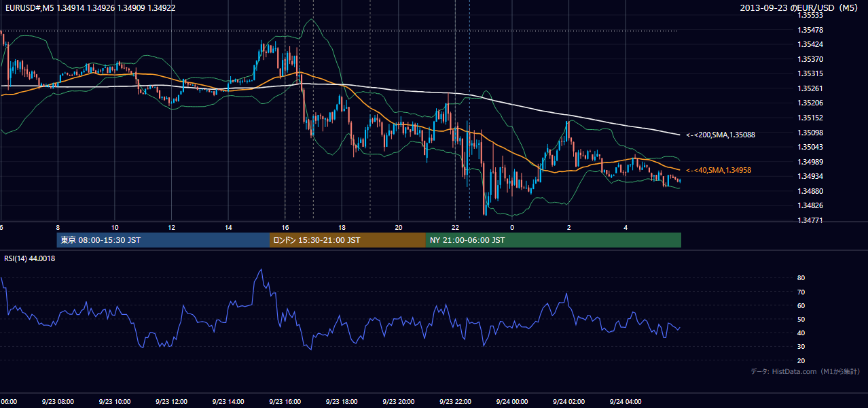This screenshot has width=868, height=408.
Task: Click price axis value 1.34880
Action: [811, 191]
